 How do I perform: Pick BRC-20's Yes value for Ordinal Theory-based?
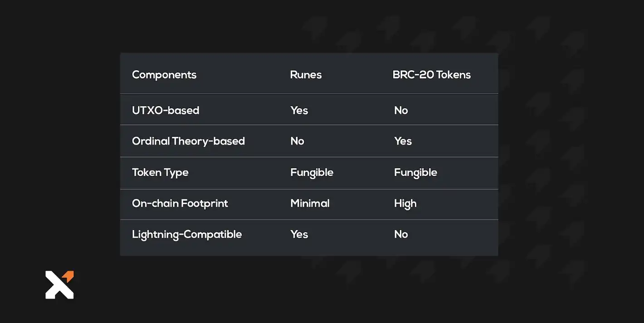403,141
